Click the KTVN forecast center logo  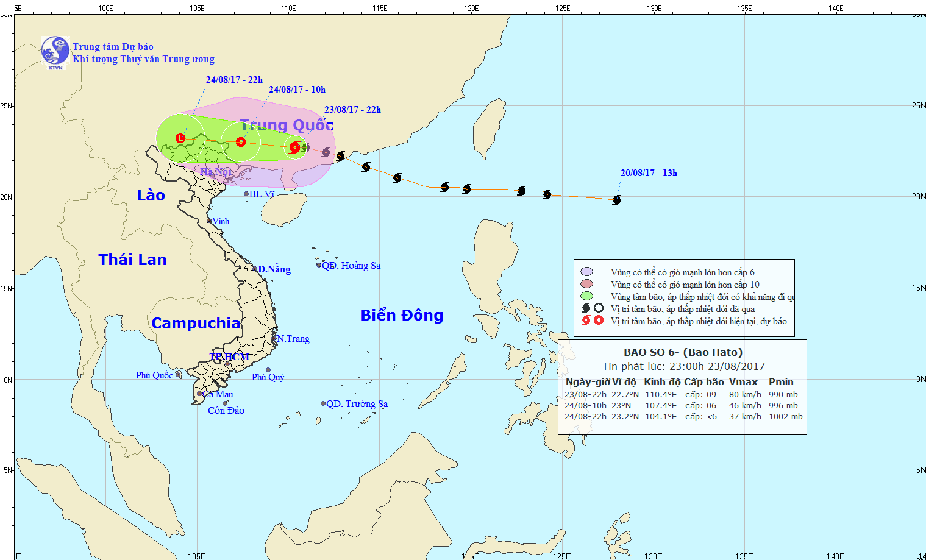pos(55,52)
